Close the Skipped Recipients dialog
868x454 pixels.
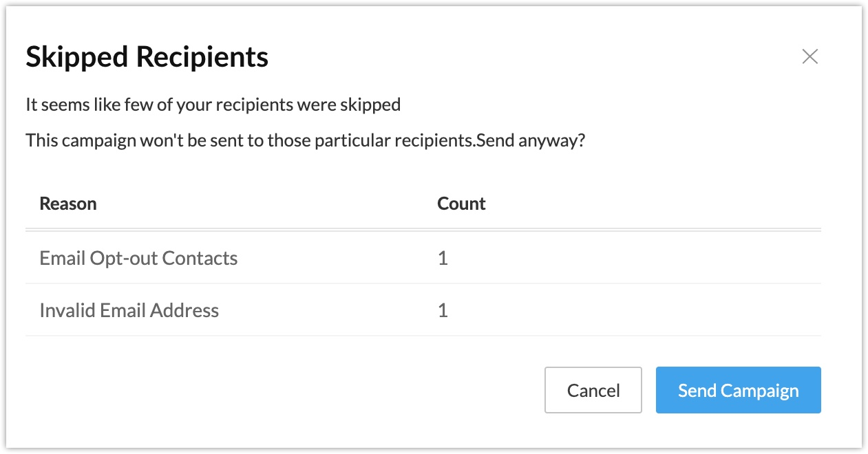point(809,57)
